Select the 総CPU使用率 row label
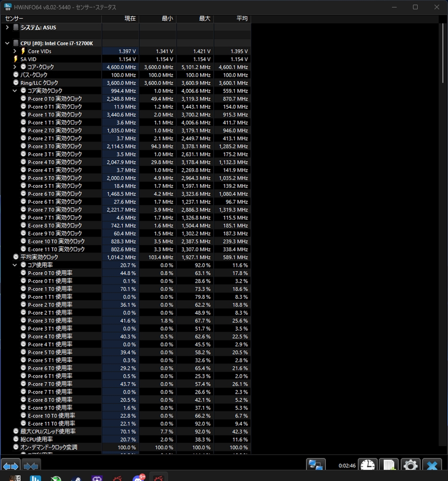Screen dimensions: 448x481 point(36,439)
